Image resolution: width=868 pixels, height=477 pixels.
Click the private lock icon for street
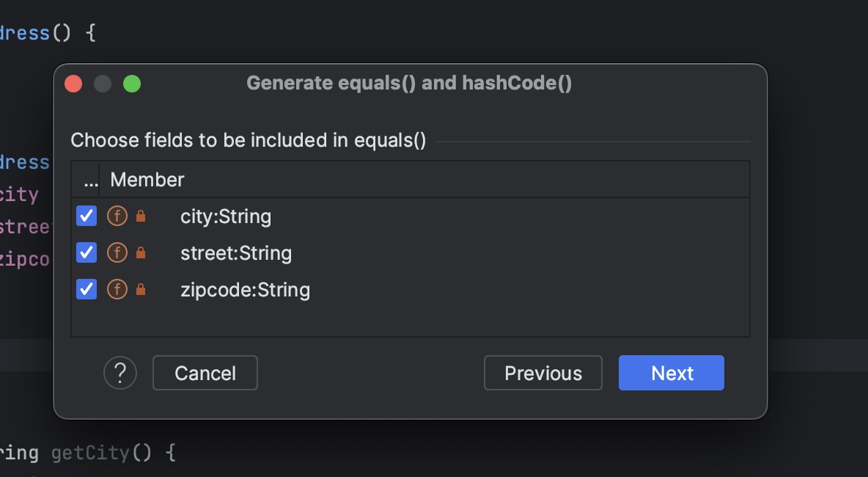point(141,253)
